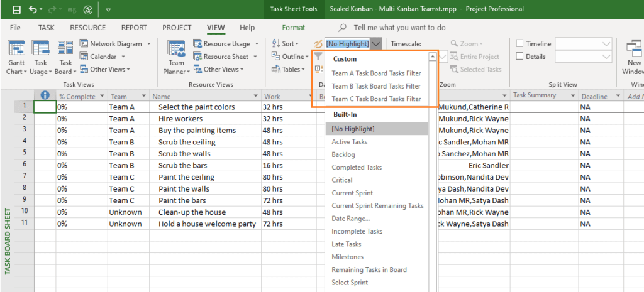Viewport: 644px width, 292px height.
Task: Click the 'Hold a house welcome party' cell
Action: tap(206, 224)
